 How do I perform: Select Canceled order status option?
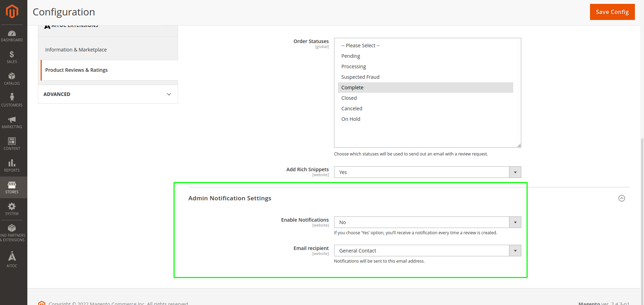(x=425, y=109)
